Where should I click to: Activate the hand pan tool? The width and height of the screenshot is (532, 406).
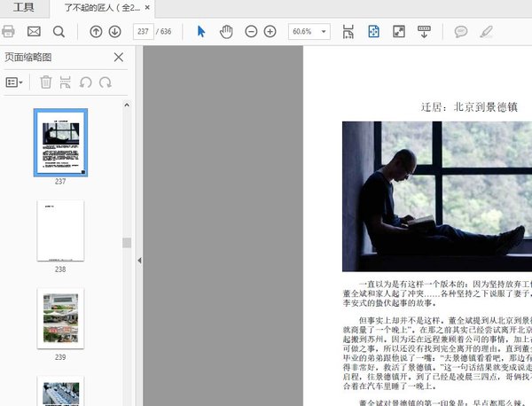(226, 32)
